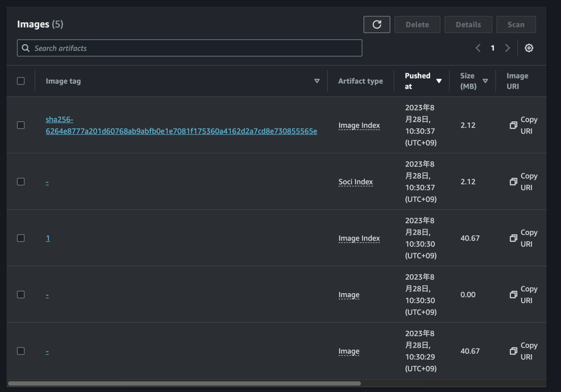Screen dimensions: 561x392
Task: Click the search magnifier icon
Action: click(x=26, y=48)
